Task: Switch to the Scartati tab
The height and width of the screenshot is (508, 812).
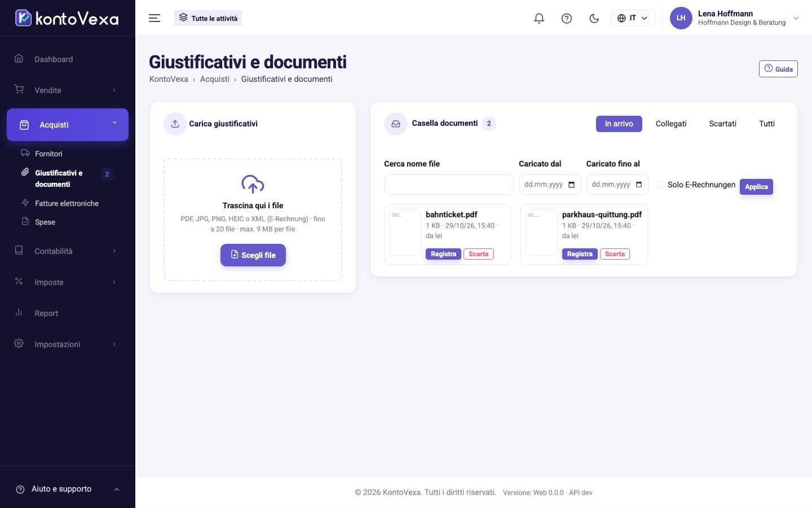Action: (x=722, y=124)
